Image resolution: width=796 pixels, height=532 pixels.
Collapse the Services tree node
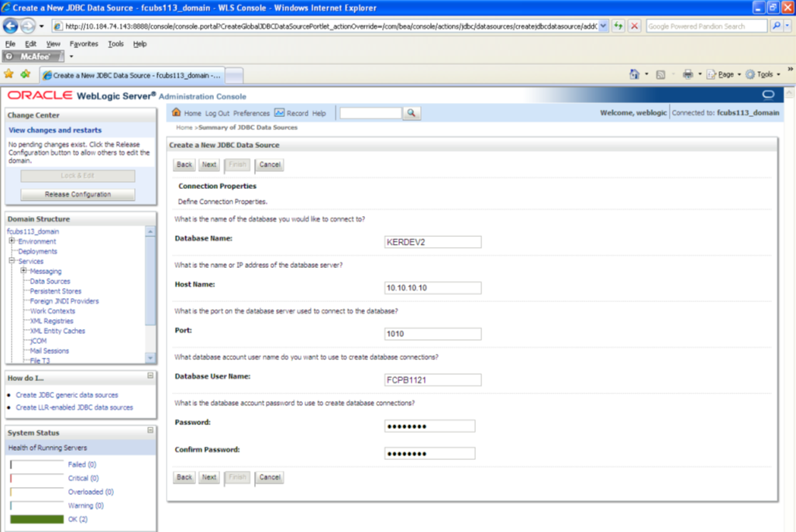pyautogui.click(x=12, y=261)
